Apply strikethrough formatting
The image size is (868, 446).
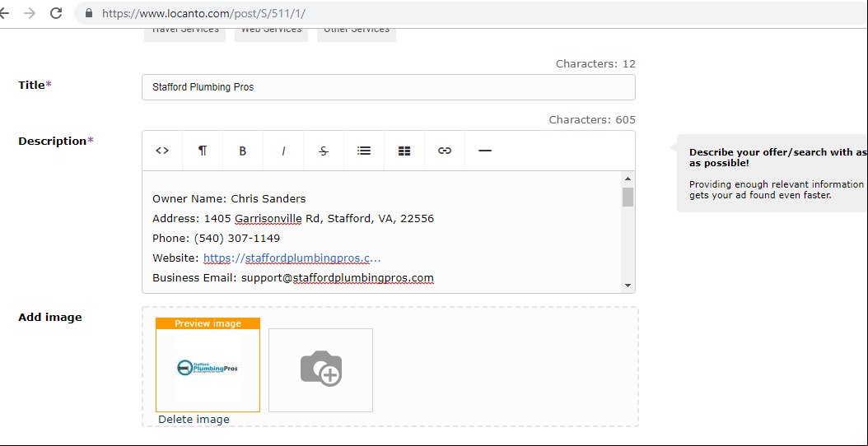click(x=324, y=151)
